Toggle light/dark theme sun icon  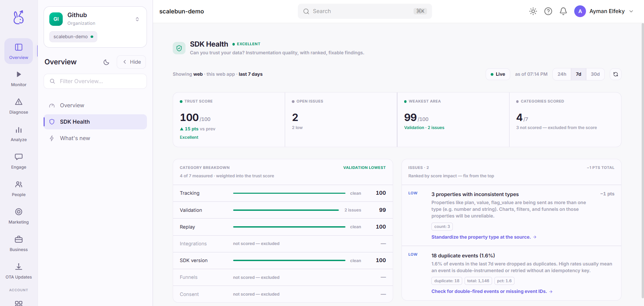533,11
